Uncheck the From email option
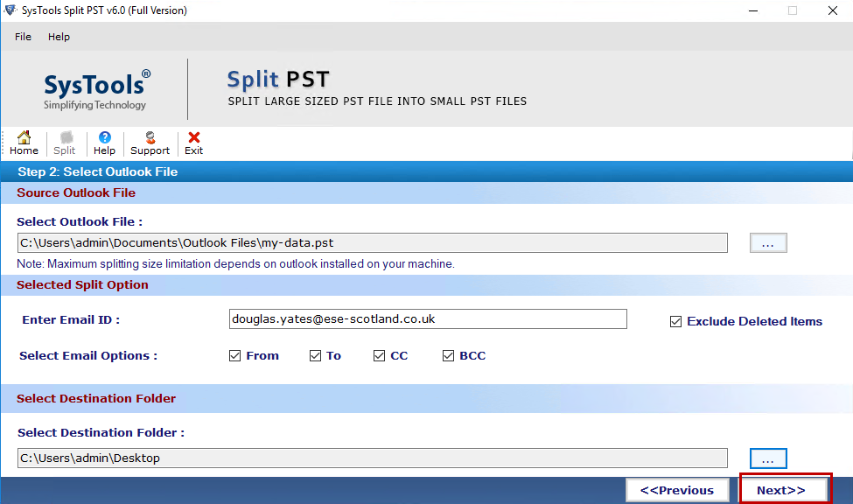The height and width of the screenshot is (504, 853). pos(235,356)
